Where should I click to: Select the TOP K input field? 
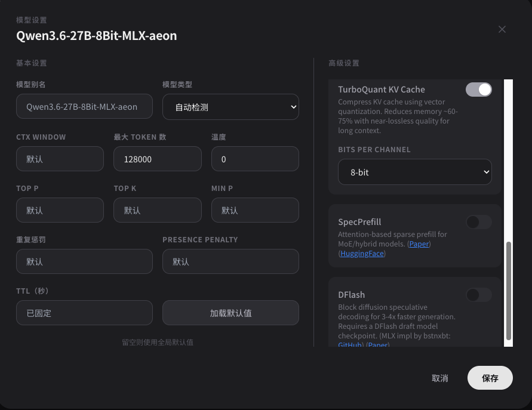tap(158, 210)
